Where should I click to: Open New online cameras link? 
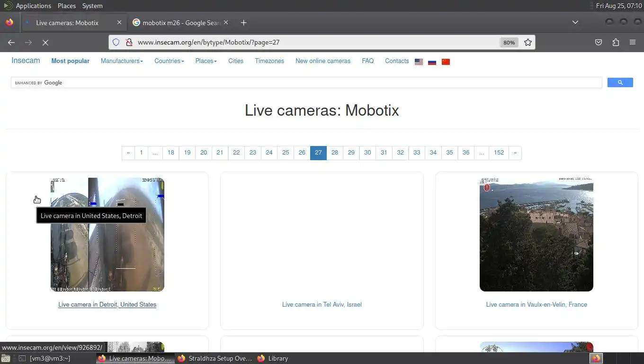click(323, 61)
